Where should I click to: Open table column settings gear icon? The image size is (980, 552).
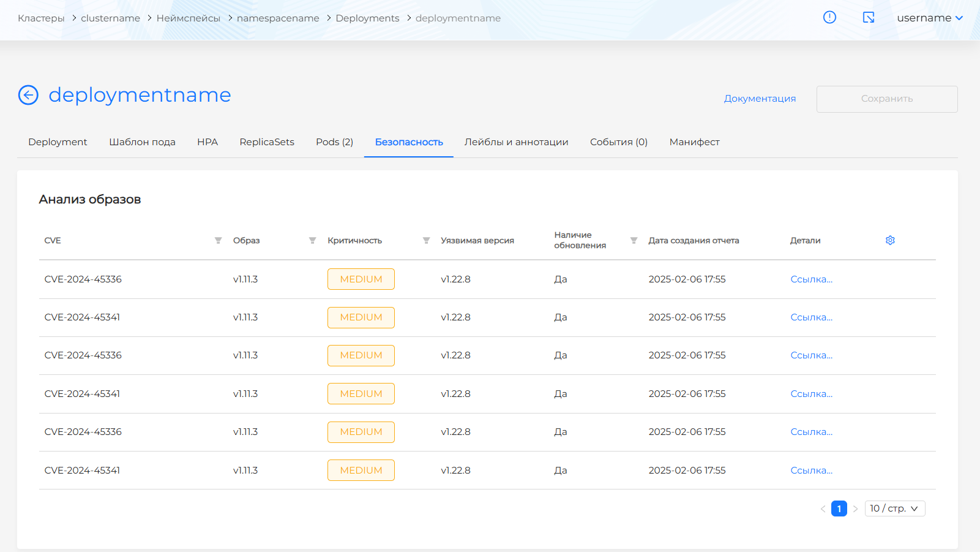coord(890,240)
